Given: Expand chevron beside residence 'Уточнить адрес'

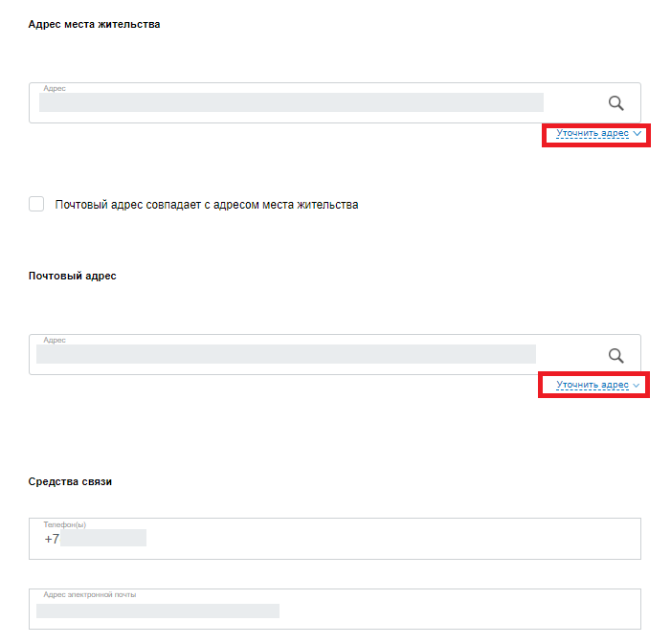Looking at the screenshot, I should click(x=637, y=134).
